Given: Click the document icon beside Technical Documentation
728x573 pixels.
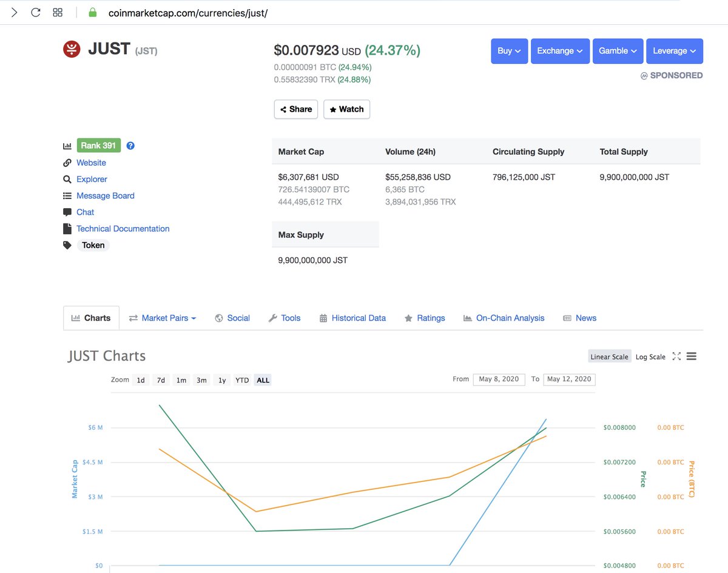Looking at the screenshot, I should tap(67, 229).
